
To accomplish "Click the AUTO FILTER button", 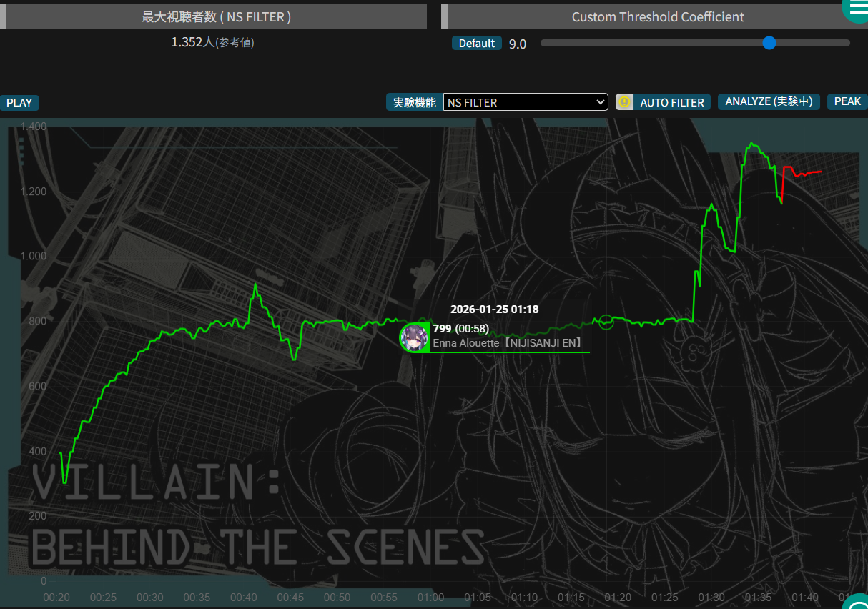I will (x=672, y=102).
